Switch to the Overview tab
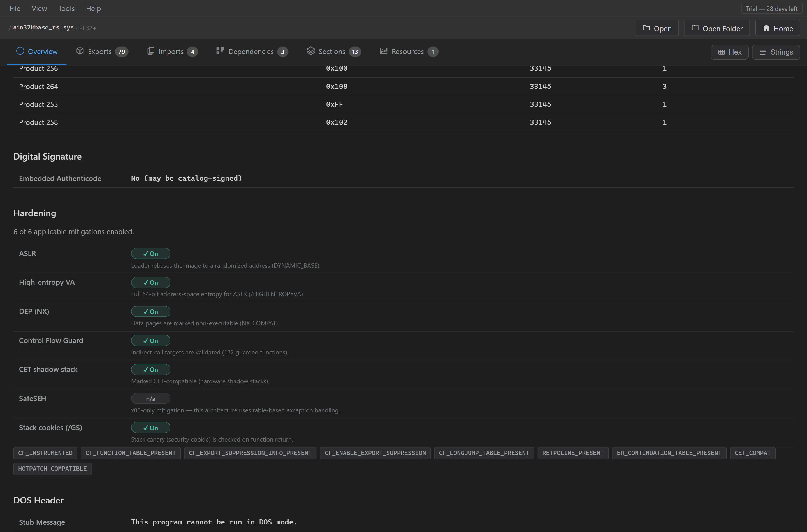 coord(37,52)
